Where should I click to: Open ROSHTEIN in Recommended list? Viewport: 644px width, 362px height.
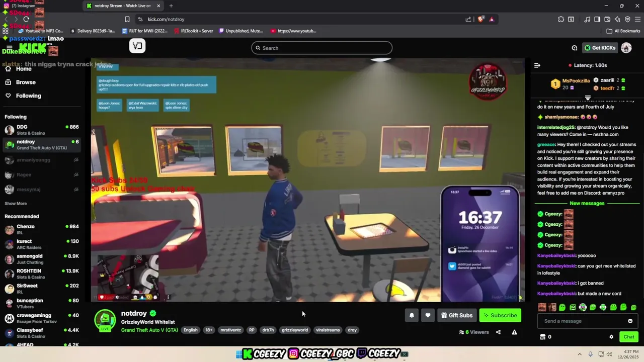coord(42,274)
